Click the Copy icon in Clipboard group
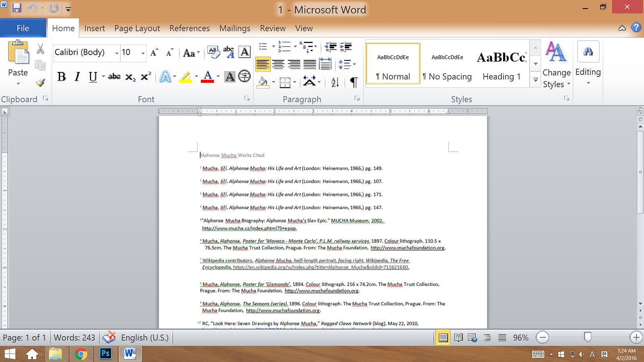 click(x=40, y=66)
